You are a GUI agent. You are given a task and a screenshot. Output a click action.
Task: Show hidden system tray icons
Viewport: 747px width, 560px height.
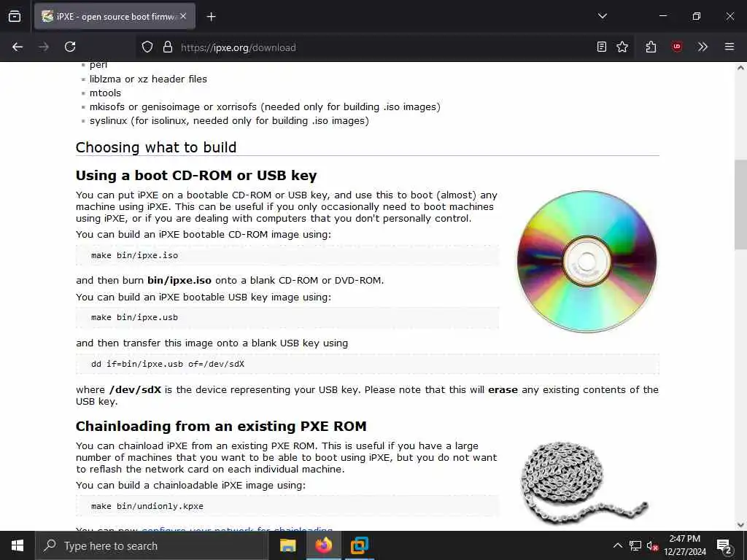point(617,545)
